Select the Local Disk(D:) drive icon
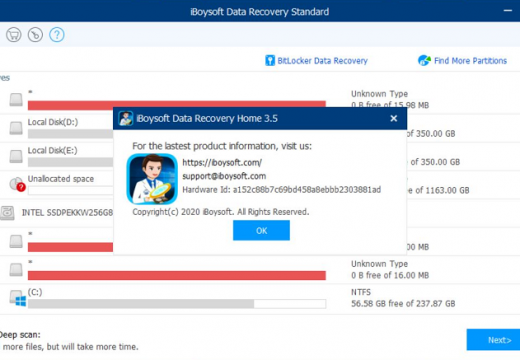Image resolution: width=520 pixels, height=360 pixels. pyautogui.click(x=16, y=128)
